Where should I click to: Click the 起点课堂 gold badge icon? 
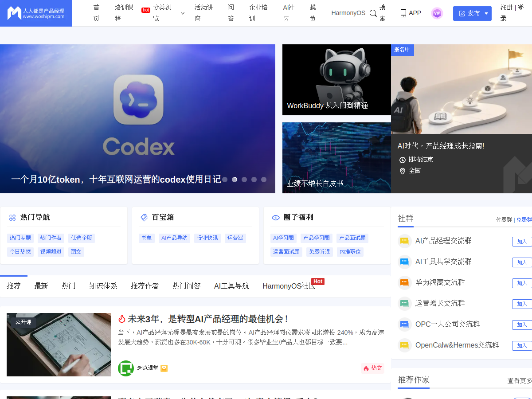pos(164,368)
